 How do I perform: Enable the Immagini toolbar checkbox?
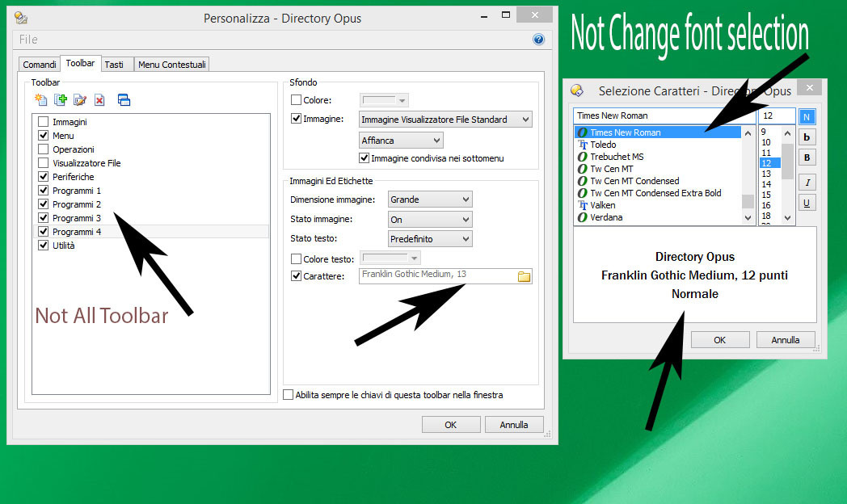click(x=43, y=122)
